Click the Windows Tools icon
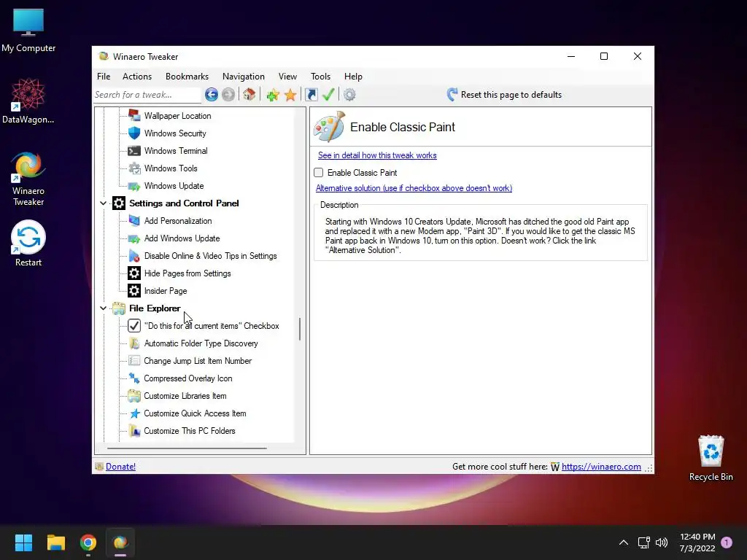Image resolution: width=747 pixels, height=560 pixels. coord(134,168)
